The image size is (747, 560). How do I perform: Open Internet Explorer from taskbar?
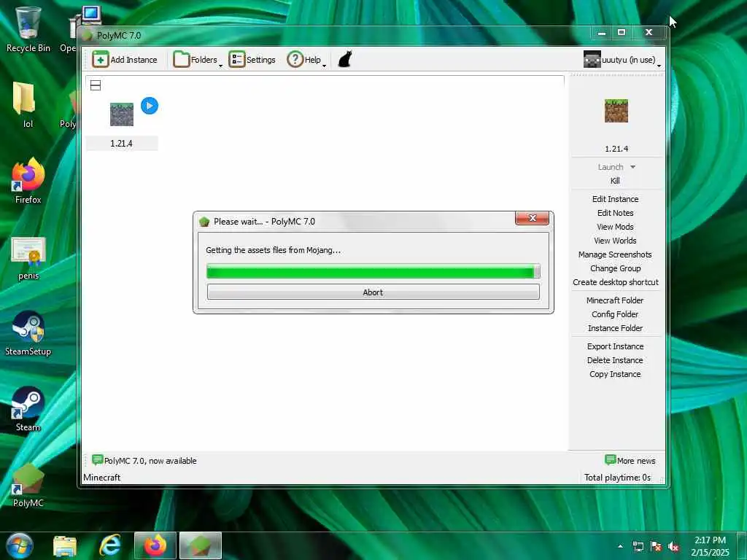(x=109, y=545)
